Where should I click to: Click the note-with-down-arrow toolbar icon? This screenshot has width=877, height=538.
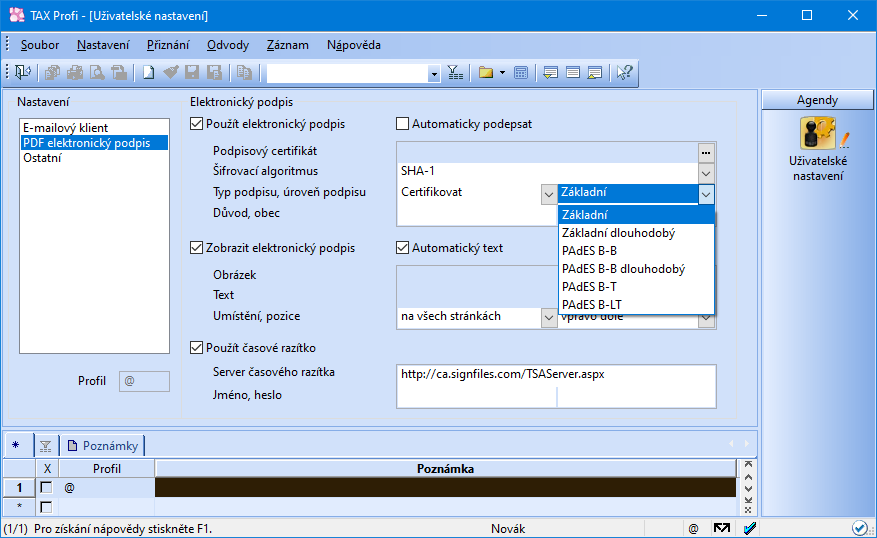tap(550, 73)
